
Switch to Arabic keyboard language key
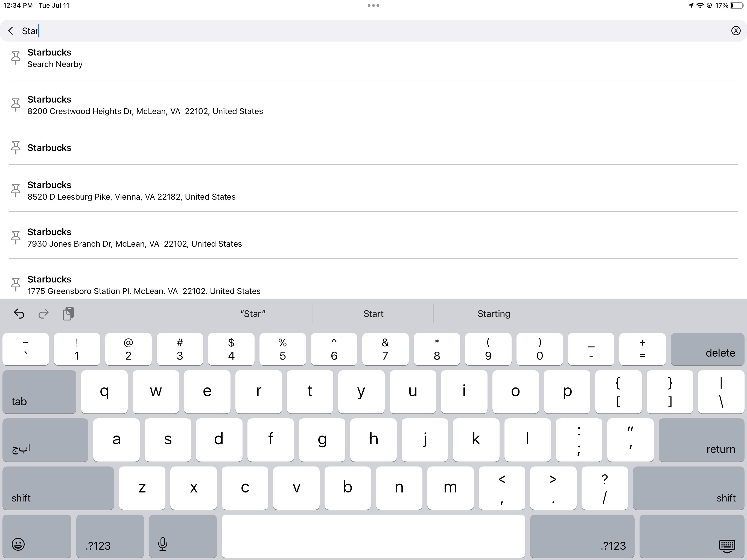[x=45, y=440]
